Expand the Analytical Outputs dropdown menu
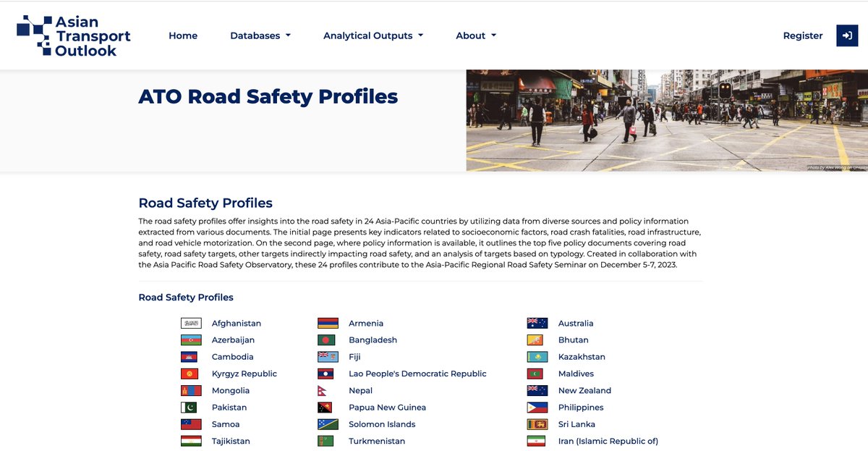The height and width of the screenshot is (451, 868). click(x=373, y=35)
